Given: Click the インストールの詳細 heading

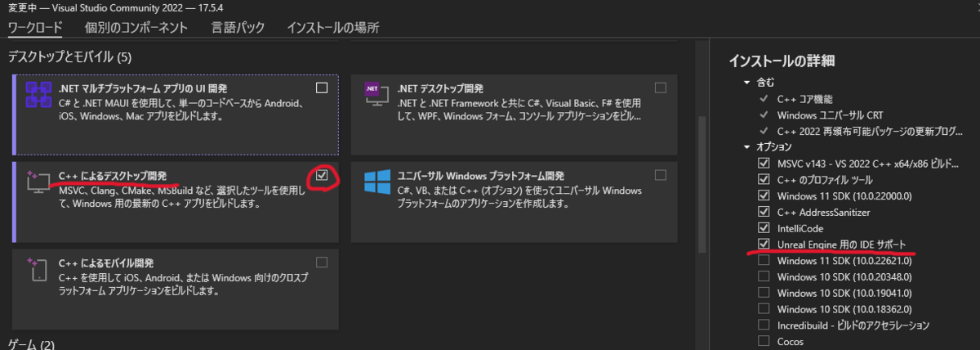Looking at the screenshot, I should tap(781, 61).
